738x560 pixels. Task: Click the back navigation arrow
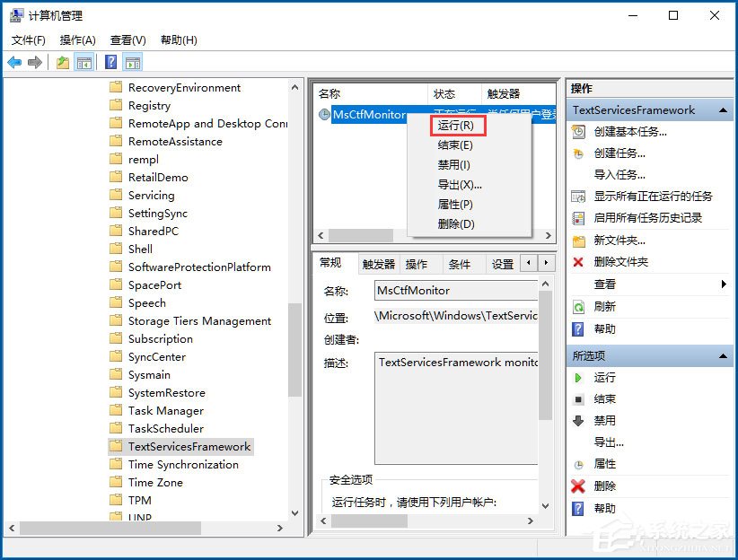tap(15, 62)
